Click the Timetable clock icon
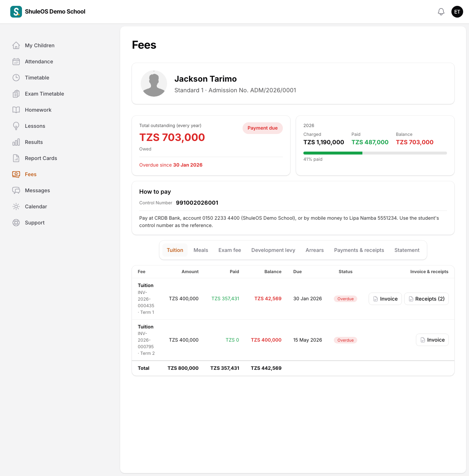The height and width of the screenshot is (476, 469). point(16,78)
